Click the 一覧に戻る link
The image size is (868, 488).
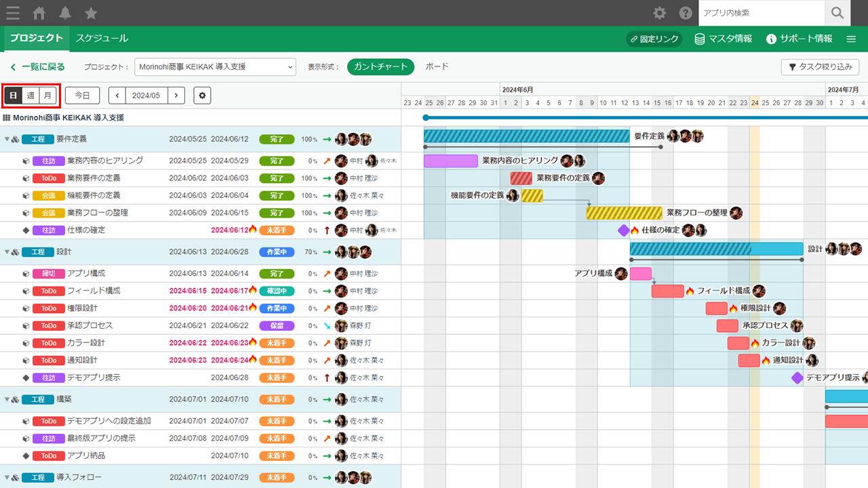pos(38,67)
